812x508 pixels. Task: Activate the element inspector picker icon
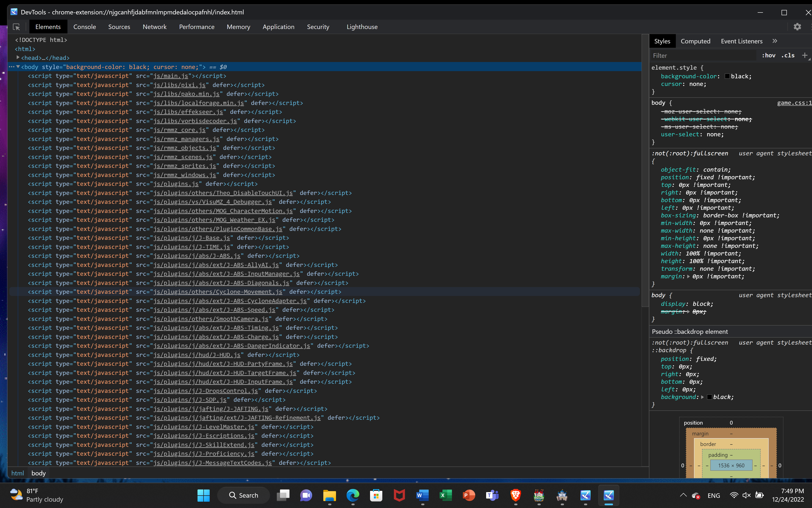point(16,27)
